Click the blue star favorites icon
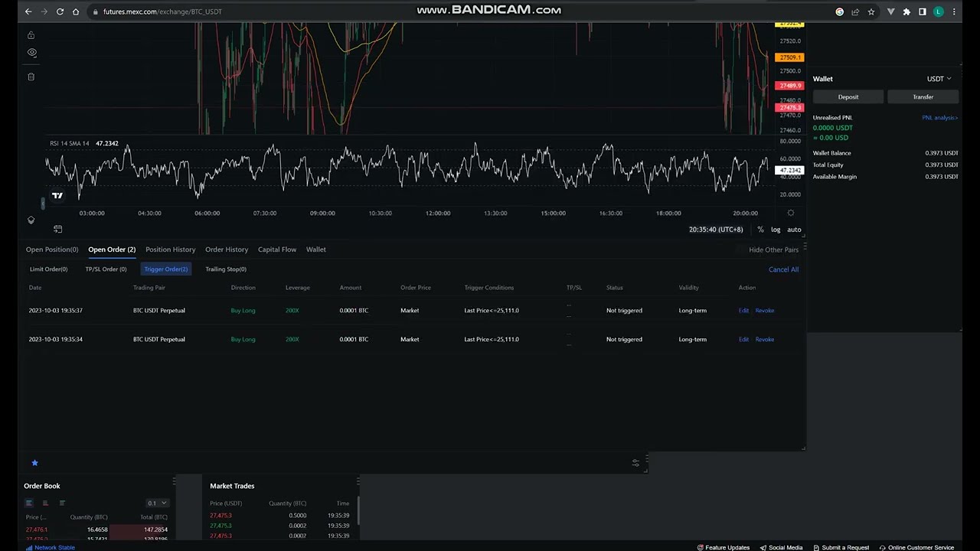The height and width of the screenshot is (551, 980). point(34,463)
